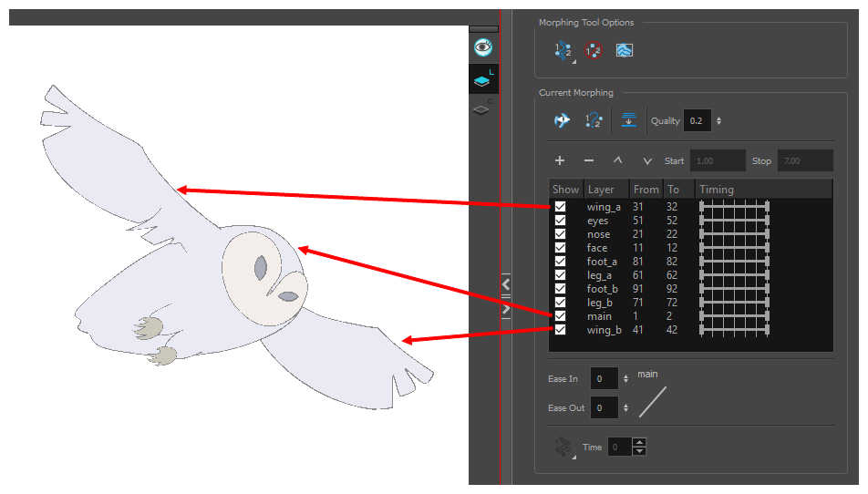Click the Start value field
Screen dimensions: 868x494
pos(718,161)
